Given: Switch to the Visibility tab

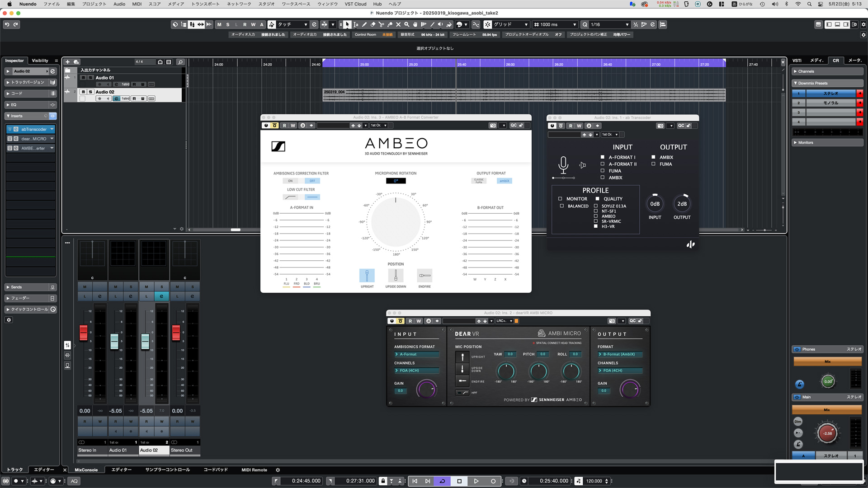Looking at the screenshot, I should (x=40, y=61).
